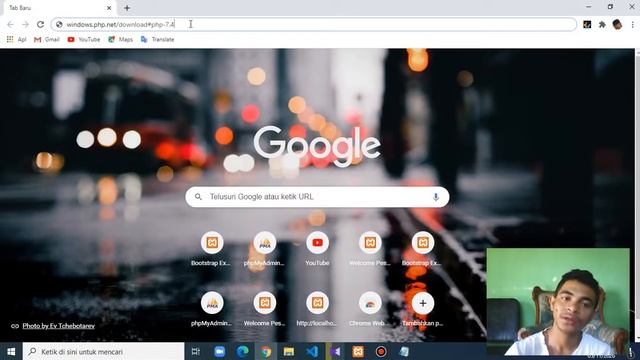Open a new tab with plus button
The image size is (640, 360).
pos(127,8)
